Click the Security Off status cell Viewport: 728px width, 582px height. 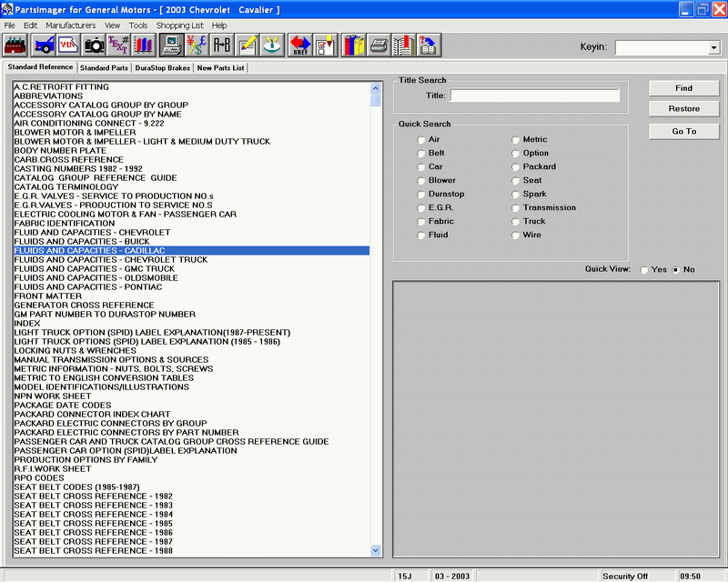tap(637, 576)
